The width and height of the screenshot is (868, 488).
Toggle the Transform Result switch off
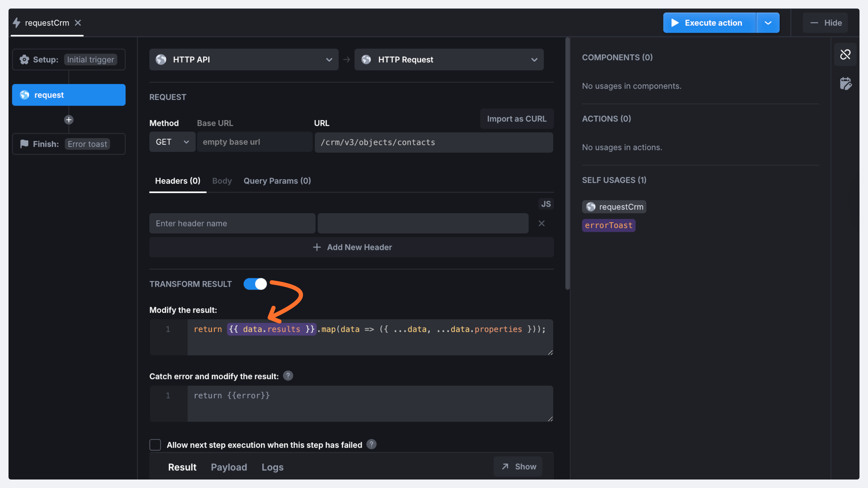255,284
